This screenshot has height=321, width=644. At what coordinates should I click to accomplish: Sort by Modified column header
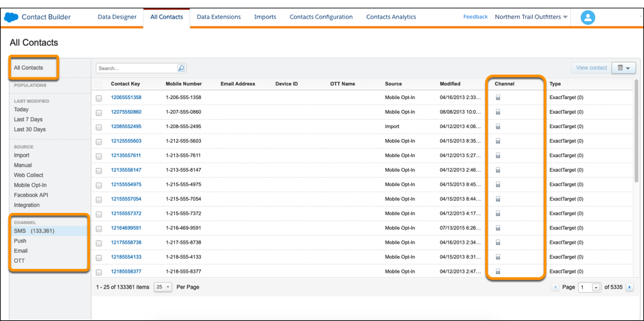point(450,84)
